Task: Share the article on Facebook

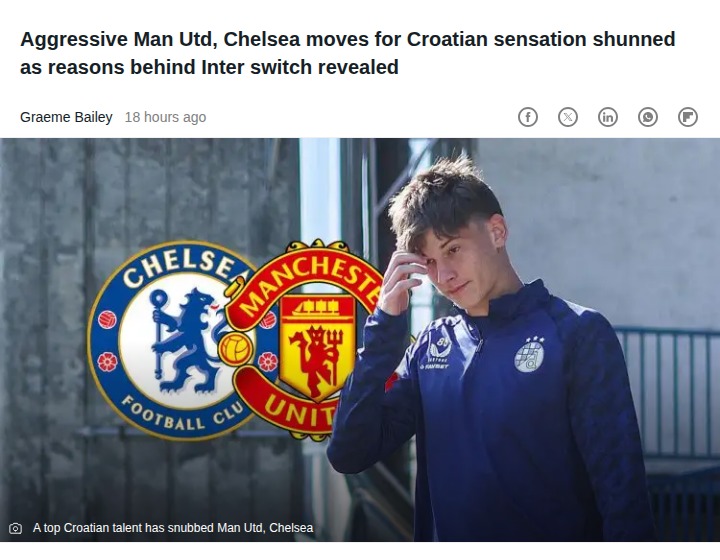Action: [x=528, y=117]
